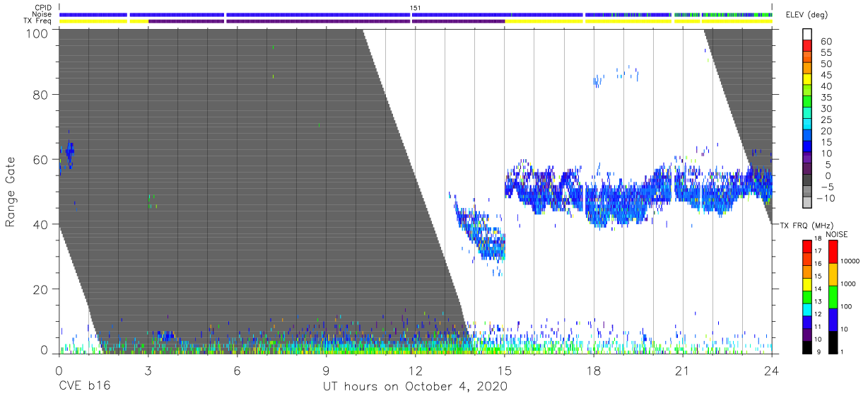Click the ELEV colorbar label '35'
Viewport: 868px width, 401px height.
(x=826, y=98)
